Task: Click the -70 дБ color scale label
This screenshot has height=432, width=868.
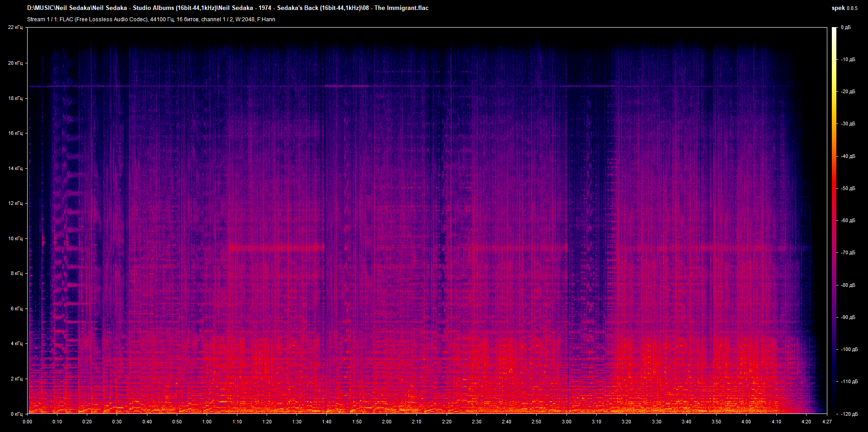Action: [x=847, y=252]
